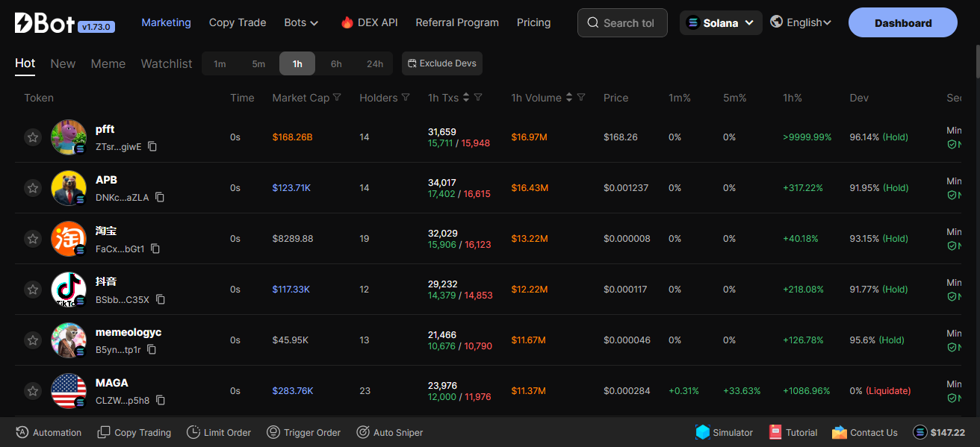Focus the Search token field
Image resolution: width=980 pixels, height=447 pixels.
[622, 23]
